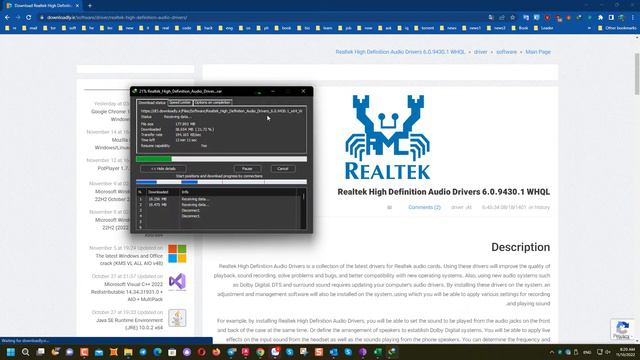
Task: Switch to Google Chrome taskbar icon
Action: [x=260, y=352]
